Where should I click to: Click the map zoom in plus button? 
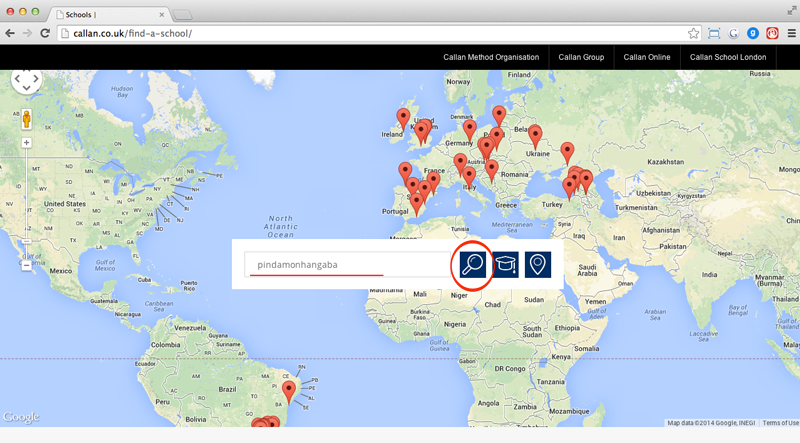point(27,143)
